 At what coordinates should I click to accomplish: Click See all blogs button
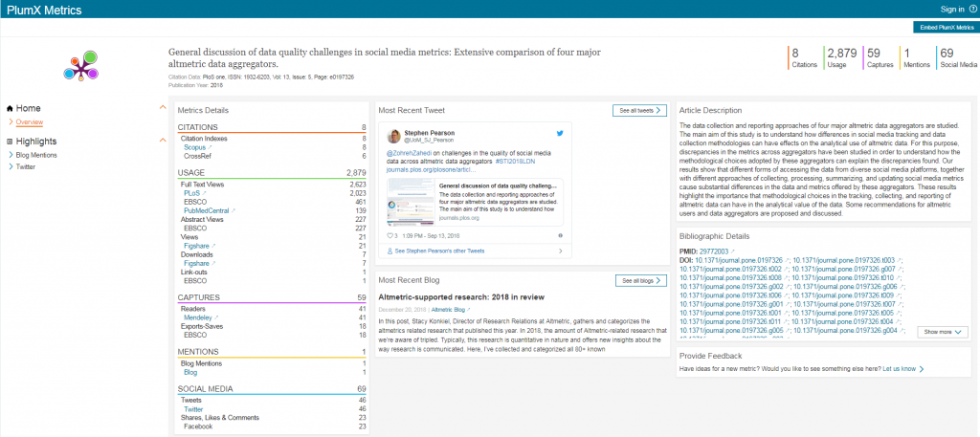coord(639,281)
